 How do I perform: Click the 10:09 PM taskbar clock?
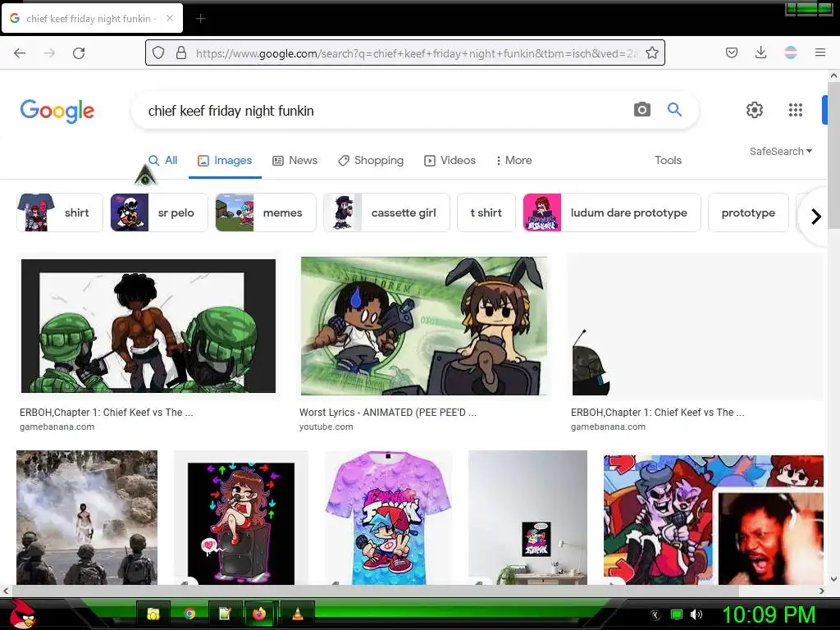tap(769, 614)
